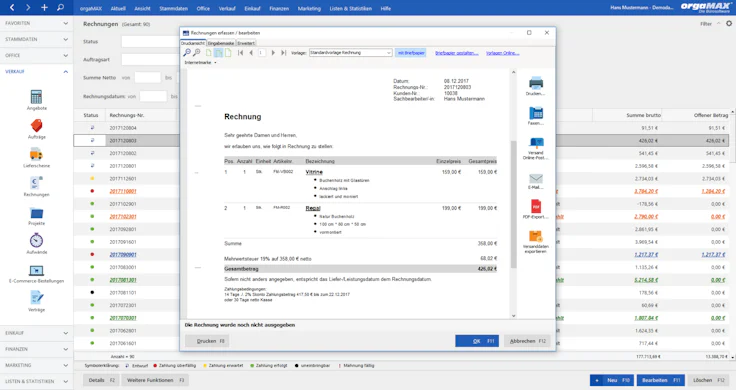Click the Briefpapier gestalten link
This screenshot has width=736, height=390.
click(456, 53)
